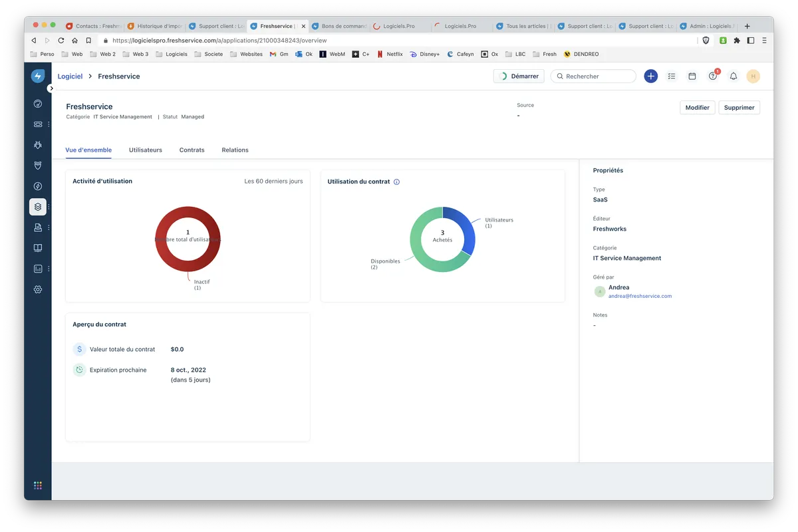Open the notifications bell
Image resolution: width=798 pixels, height=532 pixels.
[x=733, y=76]
